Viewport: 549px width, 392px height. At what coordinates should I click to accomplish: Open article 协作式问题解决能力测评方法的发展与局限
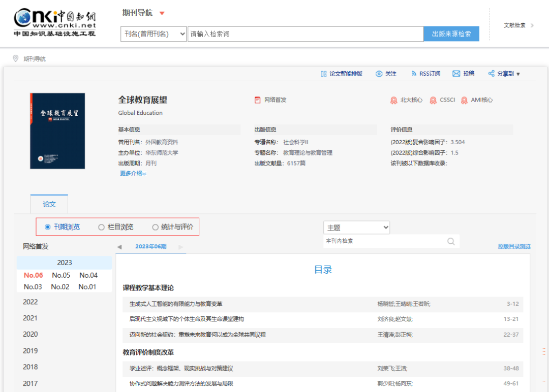[x=181, y=383]
